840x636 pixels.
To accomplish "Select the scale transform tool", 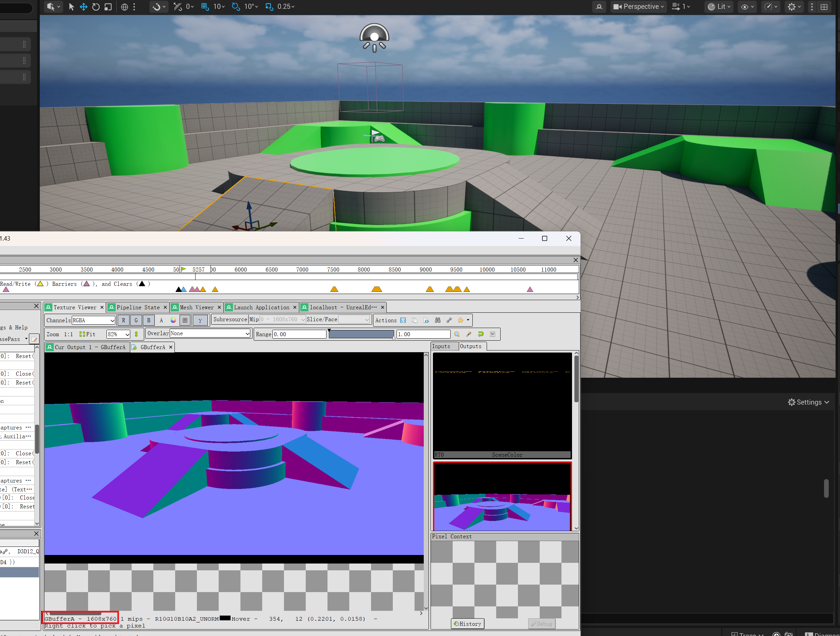I will pyautogui.click(x=108, y=6).
